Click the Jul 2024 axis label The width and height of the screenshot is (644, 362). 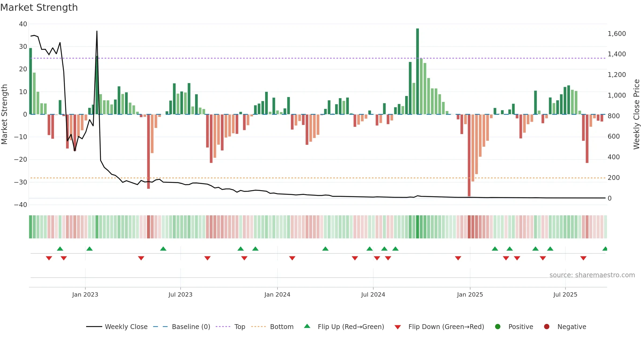[x=373, y=294]
